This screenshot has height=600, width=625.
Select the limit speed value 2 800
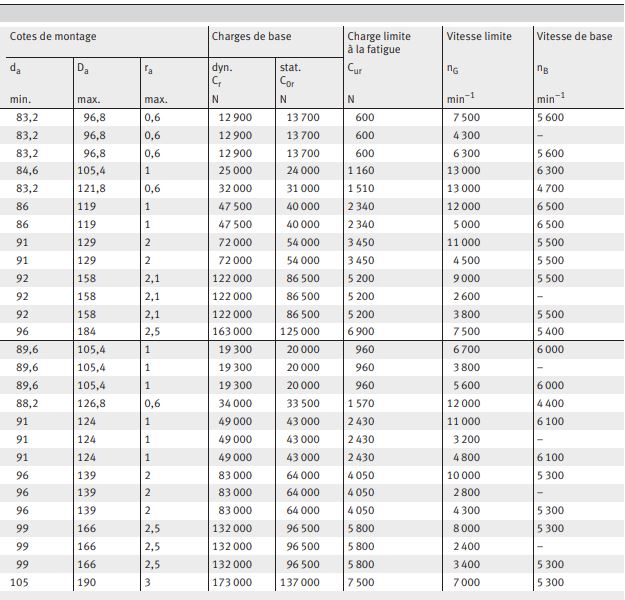tap(466, 493)
